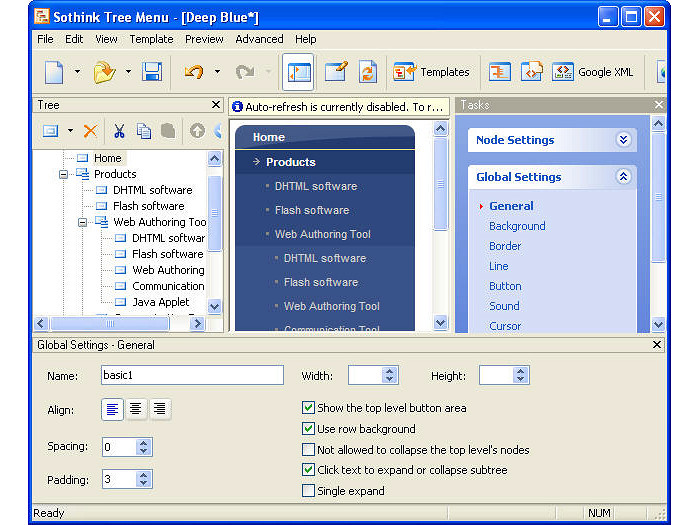This screenshot has height=525, width=700.
Task: Select align right button
Action: point(159,409)
